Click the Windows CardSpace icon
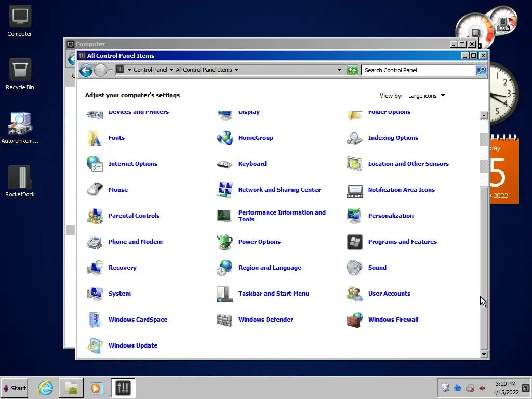 (x=95, y=320)
